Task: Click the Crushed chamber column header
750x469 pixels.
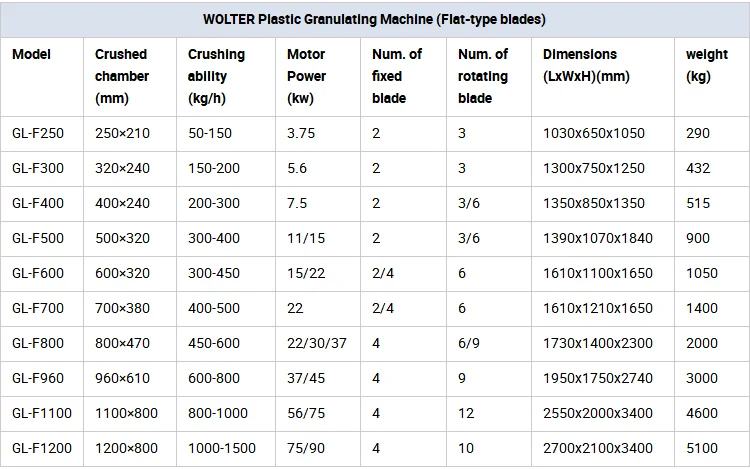Action: pos(122,76)
